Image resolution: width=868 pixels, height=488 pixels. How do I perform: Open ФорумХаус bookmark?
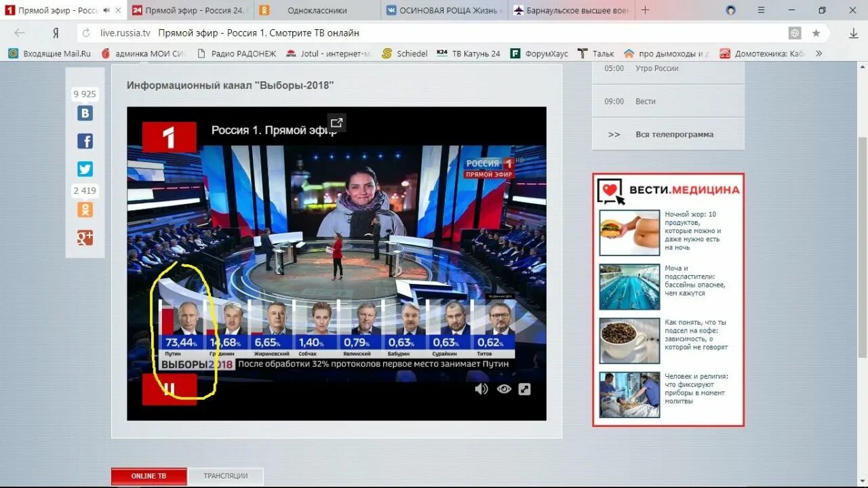pyautogui.click(x=539, y=54)
